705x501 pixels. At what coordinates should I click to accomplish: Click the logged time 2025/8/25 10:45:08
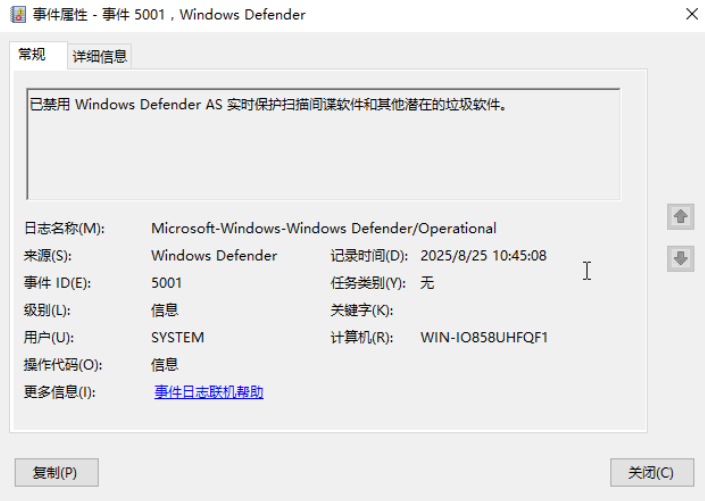tap(483, 256)
